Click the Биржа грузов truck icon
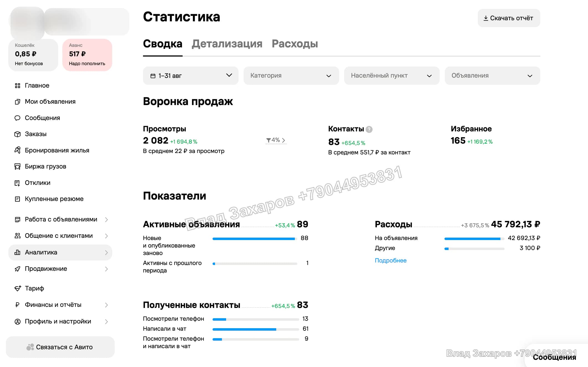 point(17,167)
